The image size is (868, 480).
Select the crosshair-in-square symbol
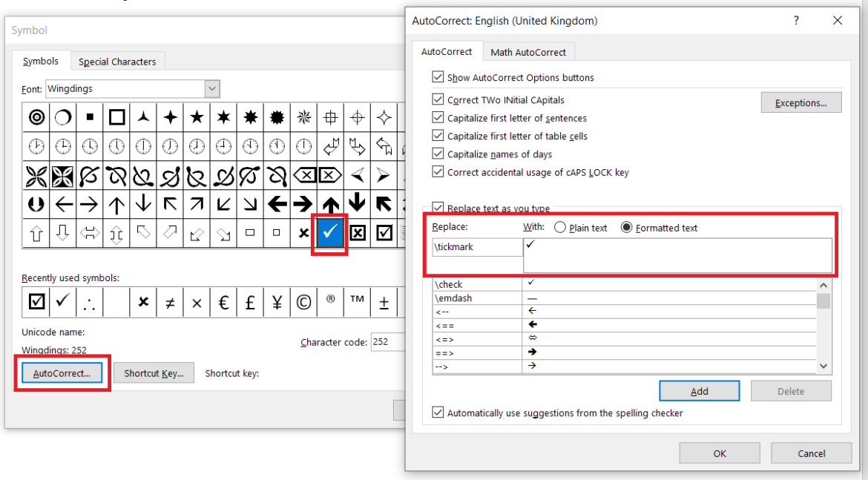(330, 117)
